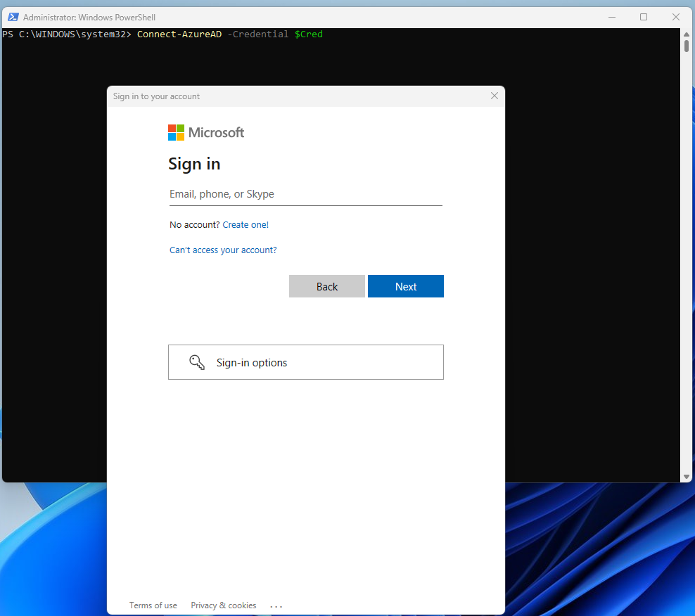The height and width of the screenshot is (616, 695).
Task: Open Sign-in options
Action: (305, 362)
